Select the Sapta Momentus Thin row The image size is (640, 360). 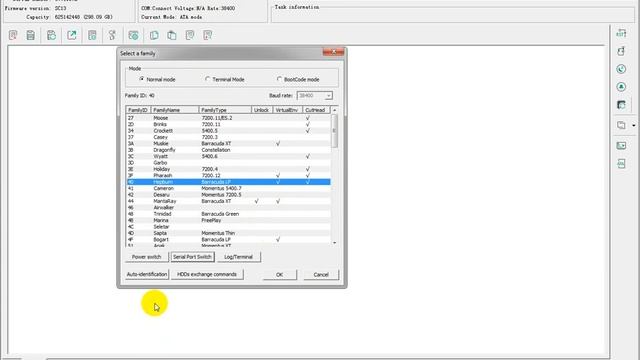pyautogui.click(x=228, y=233)
